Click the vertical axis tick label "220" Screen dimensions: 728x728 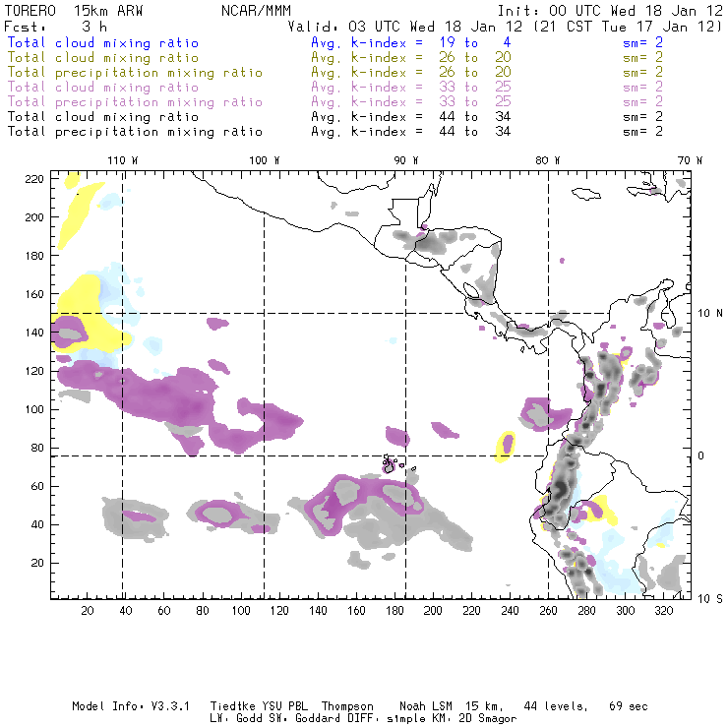coord(34,179)
